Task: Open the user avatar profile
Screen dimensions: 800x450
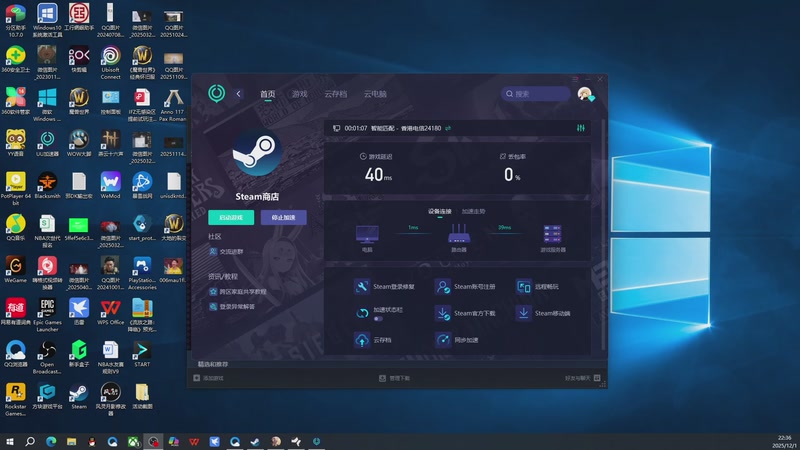Action: pyautogui.click(x=585, y=94)
